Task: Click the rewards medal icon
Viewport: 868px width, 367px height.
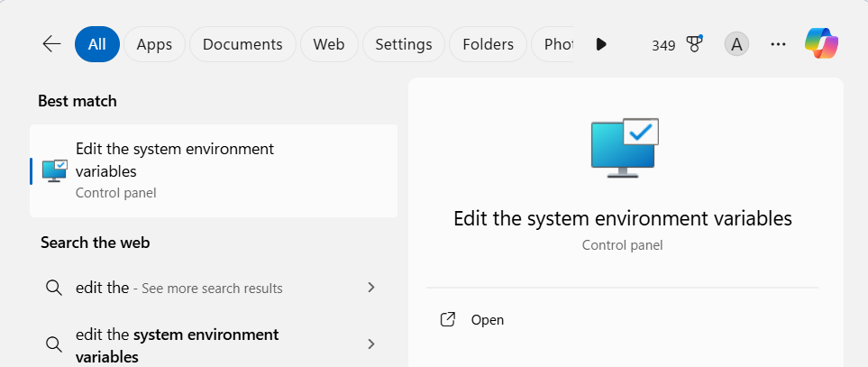Action: coord(694,44)
